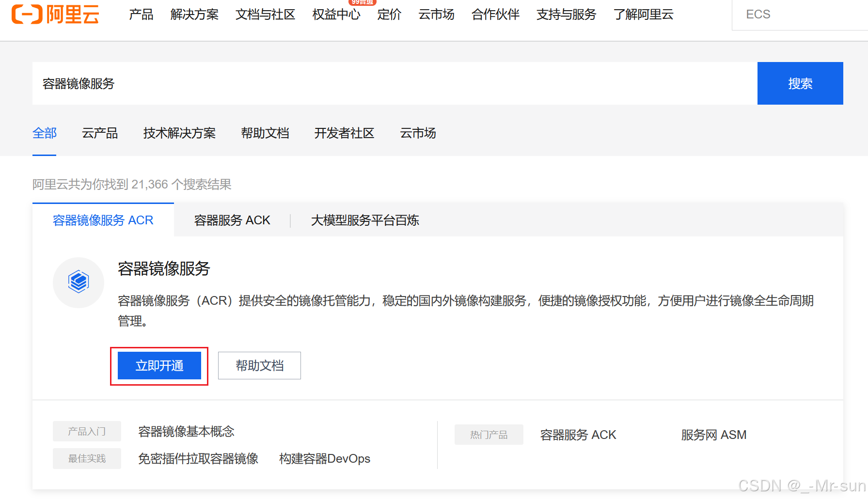868x500 pixels.
Task: Open the 容器镜像服务 title link
Action: [164, 268]
